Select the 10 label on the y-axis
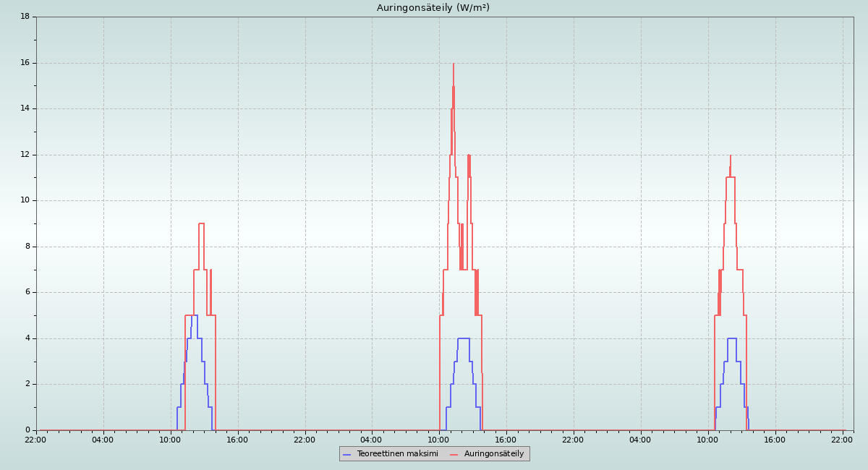Image resolution: width=868 pixels, height=470 pixels. tap(25, 200)
